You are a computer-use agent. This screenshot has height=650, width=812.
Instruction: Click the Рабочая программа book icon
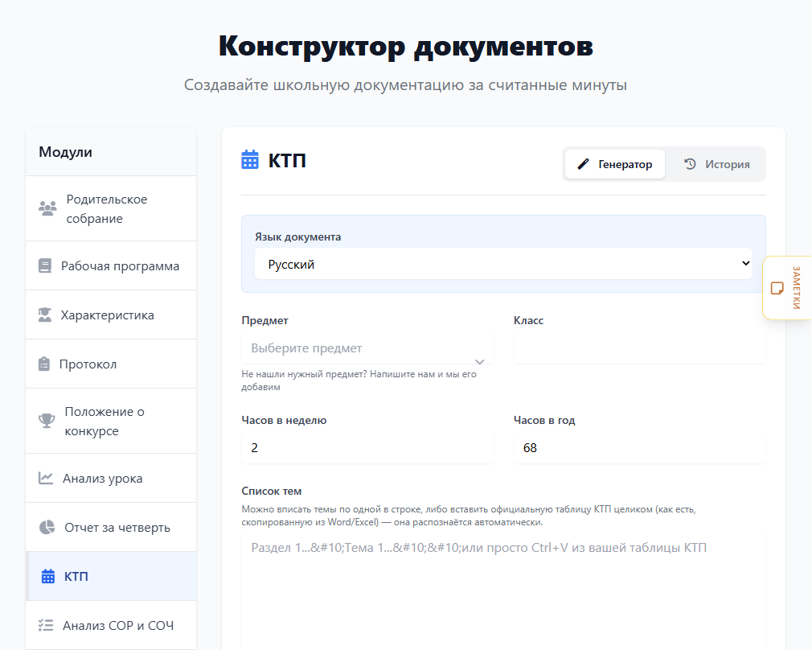(45, 266)
